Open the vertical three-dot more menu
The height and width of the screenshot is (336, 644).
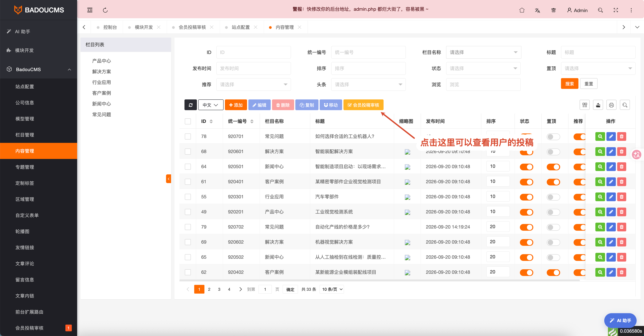(x=631, y=10)
